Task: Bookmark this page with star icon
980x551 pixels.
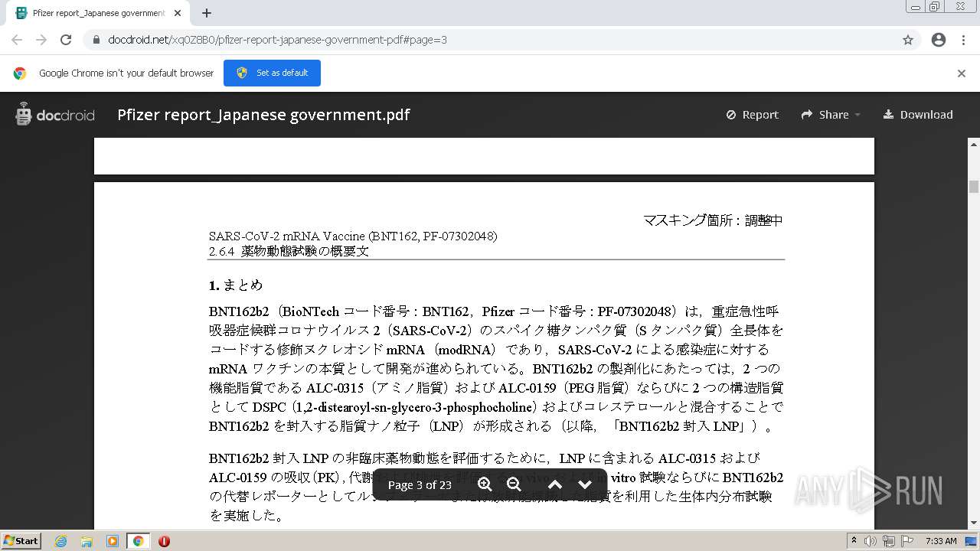Action: [908, 40]
